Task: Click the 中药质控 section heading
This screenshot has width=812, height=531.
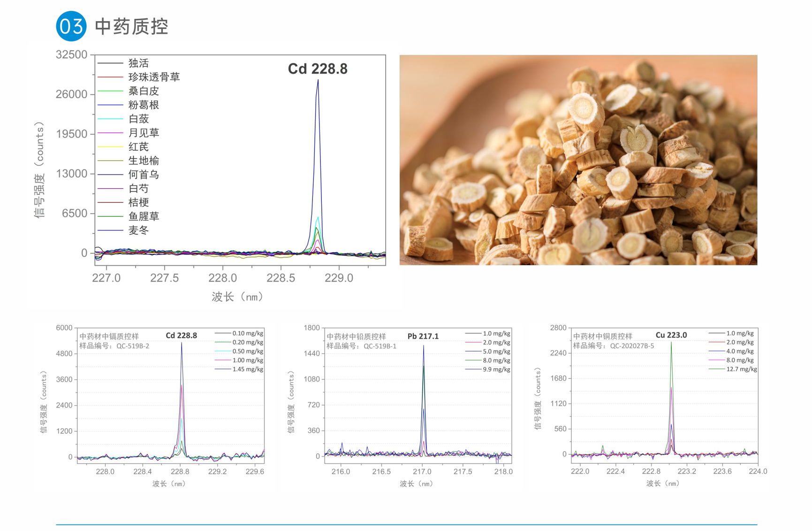Action: tap(131, 27)
